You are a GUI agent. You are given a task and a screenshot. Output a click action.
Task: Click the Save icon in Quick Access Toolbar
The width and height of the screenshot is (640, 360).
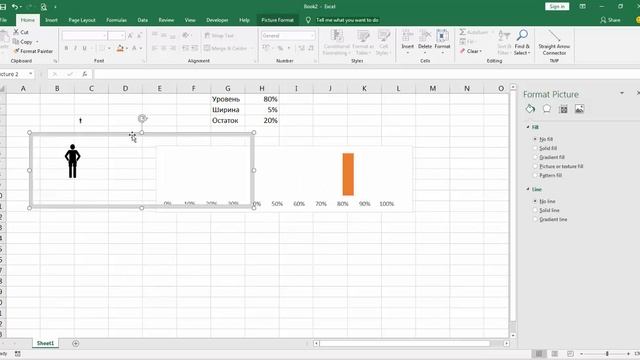pyautogui.click(x=3, y=7)
